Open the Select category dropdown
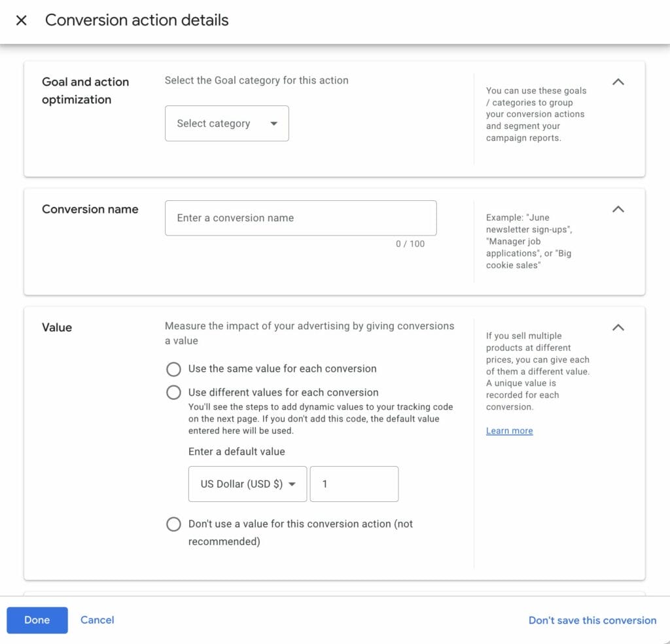The height and width of the screenshot is (644, 670). click(226, 123)
